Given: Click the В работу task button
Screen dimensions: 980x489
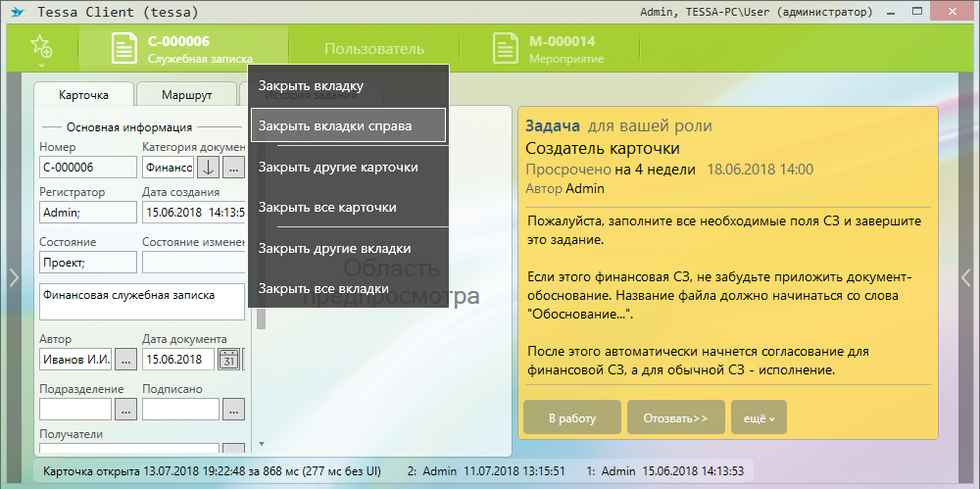Looking at the screenshot, I should coord(572,417).
